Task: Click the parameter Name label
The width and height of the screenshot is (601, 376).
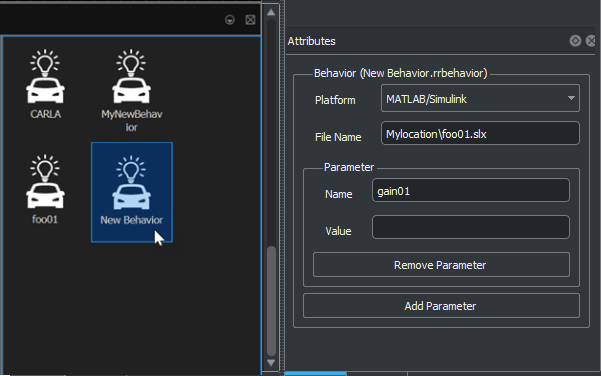Action: 338,194
